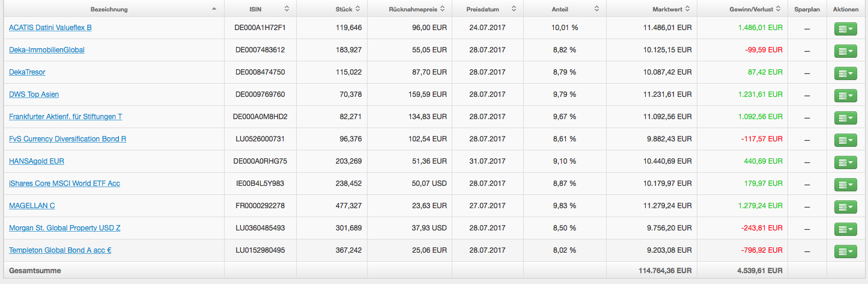Open Templeton Global Bond A acc € link
868x284 pixels.
tap(60, 250)
